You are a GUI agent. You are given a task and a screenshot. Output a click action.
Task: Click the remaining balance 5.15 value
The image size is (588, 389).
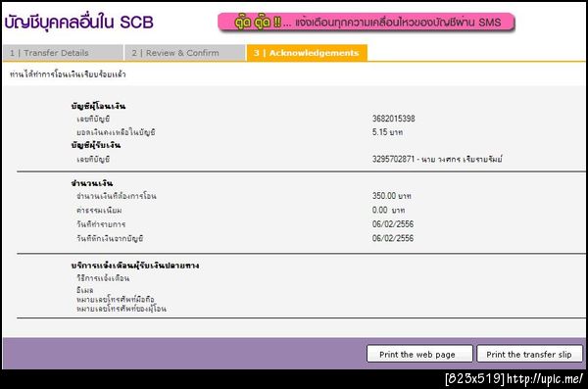pyautogui.click(x=387, y=132)
